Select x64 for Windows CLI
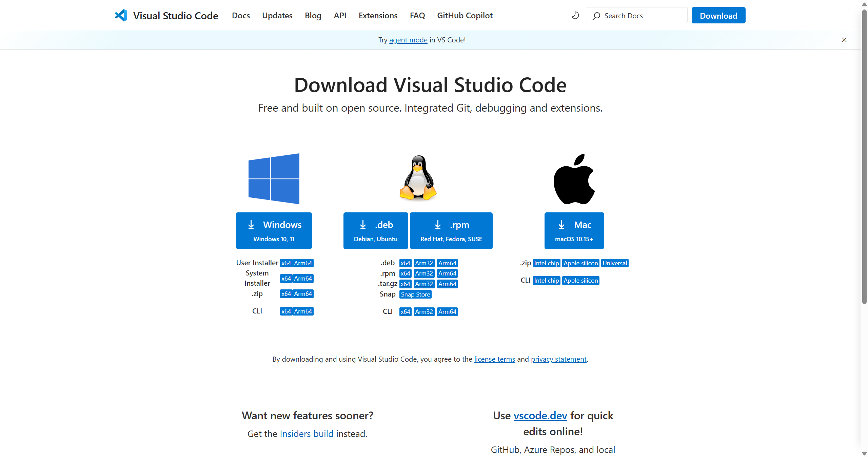The image size is (868, 457). [x=286, y=311]
